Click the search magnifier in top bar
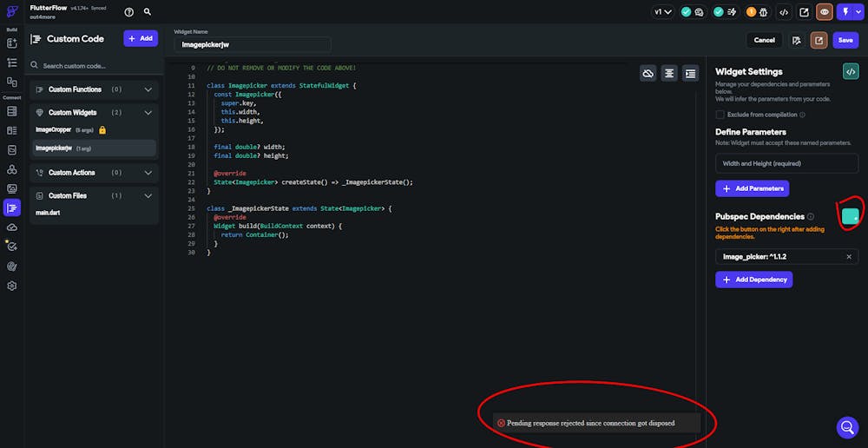 click(148, 12)
